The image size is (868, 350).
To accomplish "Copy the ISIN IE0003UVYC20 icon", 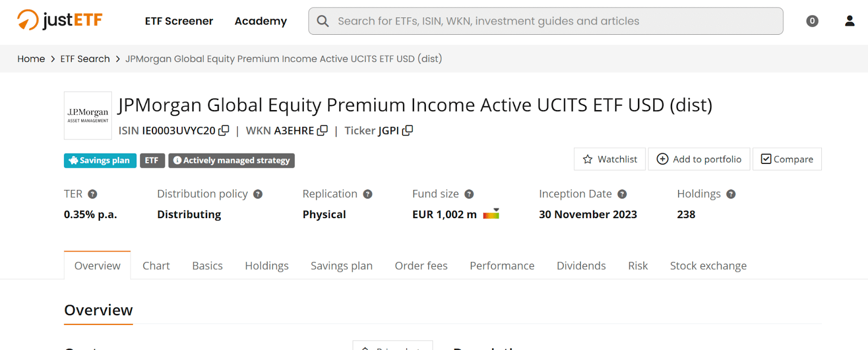I will pyautogui.click(x=224, y=131).
